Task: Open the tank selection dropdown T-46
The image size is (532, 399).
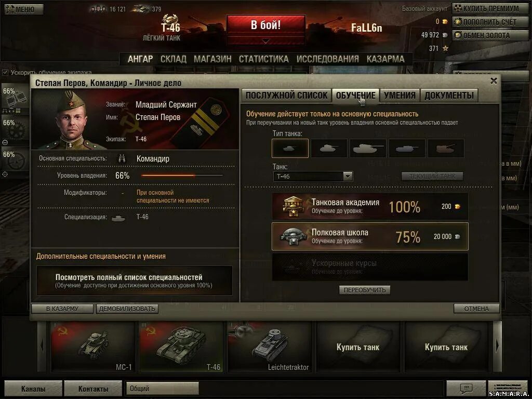Action: 313,176
